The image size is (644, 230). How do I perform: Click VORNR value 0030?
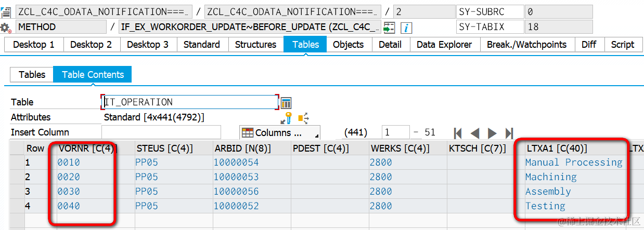click(69, 192)
